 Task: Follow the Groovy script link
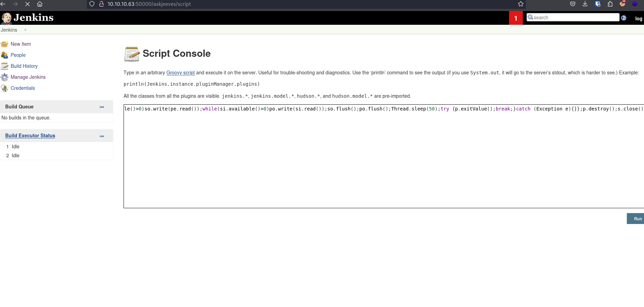181,73
